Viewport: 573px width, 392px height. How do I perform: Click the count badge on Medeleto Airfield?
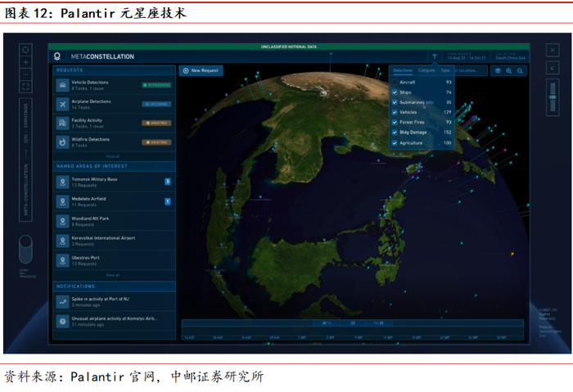point(168,201)
